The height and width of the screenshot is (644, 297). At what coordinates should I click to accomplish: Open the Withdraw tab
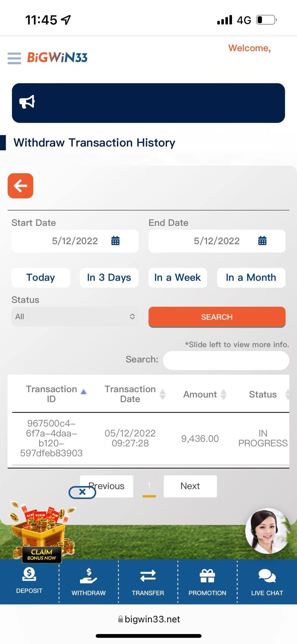89,582
